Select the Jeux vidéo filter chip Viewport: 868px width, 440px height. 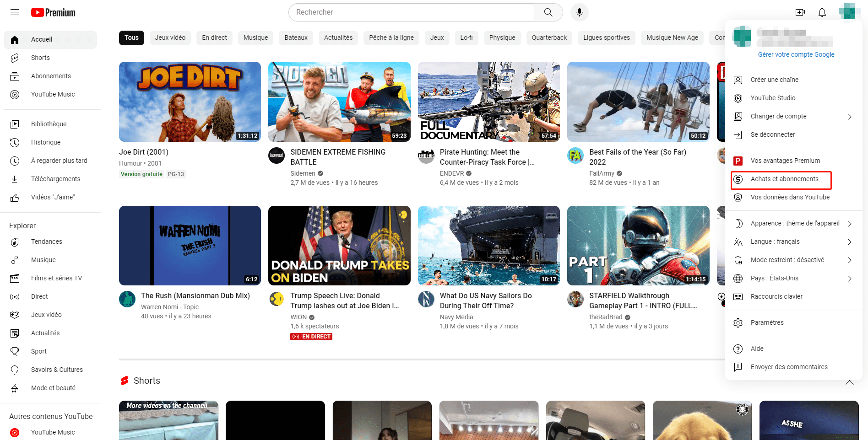(170, 38)
